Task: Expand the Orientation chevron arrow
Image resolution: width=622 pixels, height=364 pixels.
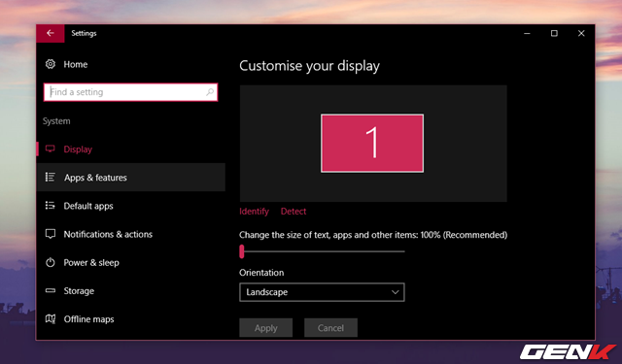Action: pyautogui.click(x=396, y=292)
